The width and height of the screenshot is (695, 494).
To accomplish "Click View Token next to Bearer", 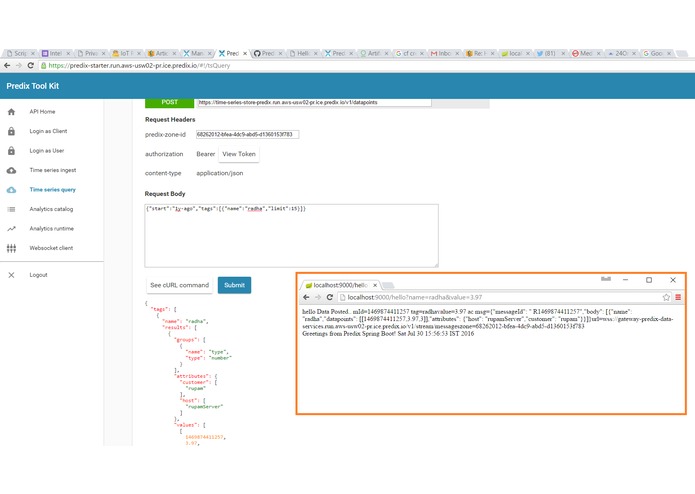I will pos(239,154).
